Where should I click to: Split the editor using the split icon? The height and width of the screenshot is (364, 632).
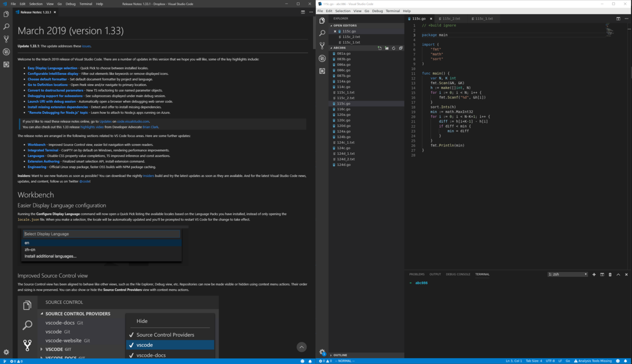tap(618, 18)
